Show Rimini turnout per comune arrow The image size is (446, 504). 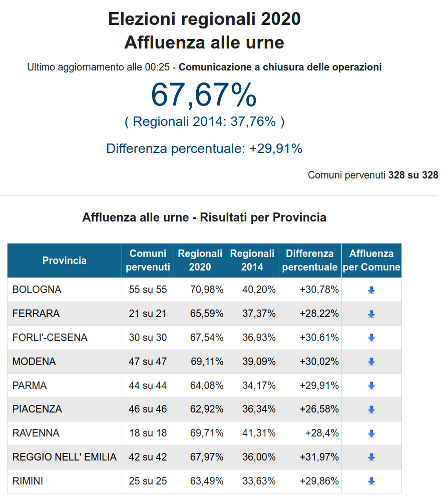coord(371,481)
